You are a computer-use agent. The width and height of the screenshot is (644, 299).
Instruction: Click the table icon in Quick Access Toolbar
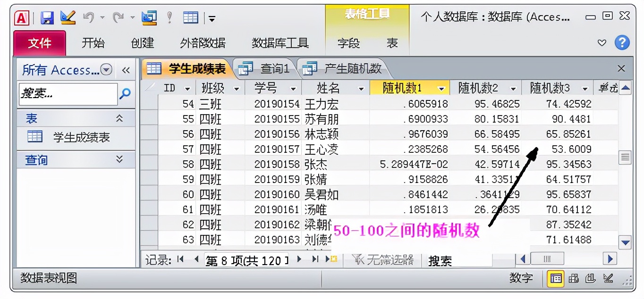pyautogui.click(x=190, y=17)
